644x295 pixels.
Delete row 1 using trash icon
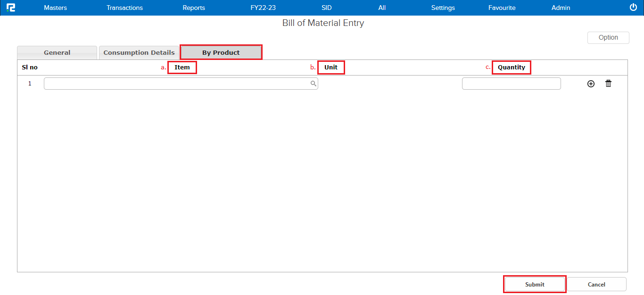(x=608, y=84)
